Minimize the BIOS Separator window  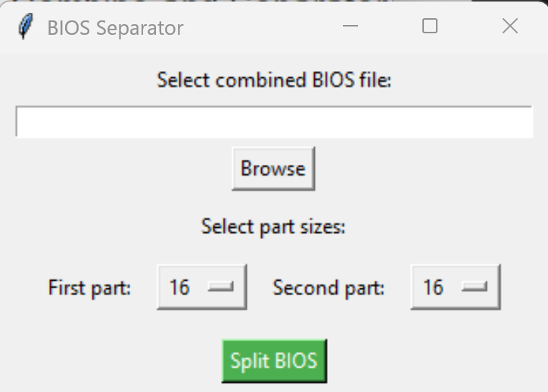tap(350, 26)
